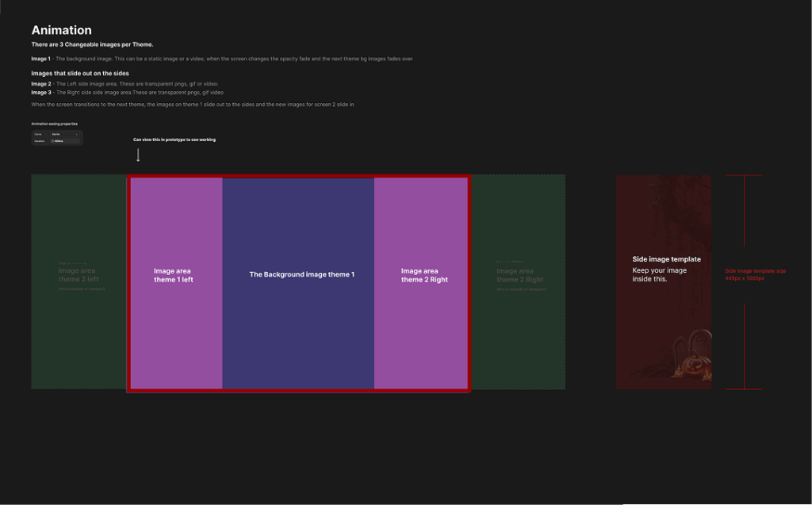Select the dark green theme 2 Right area
The height and width of the screenshot is (505, 812).
(x=519, y=333)
